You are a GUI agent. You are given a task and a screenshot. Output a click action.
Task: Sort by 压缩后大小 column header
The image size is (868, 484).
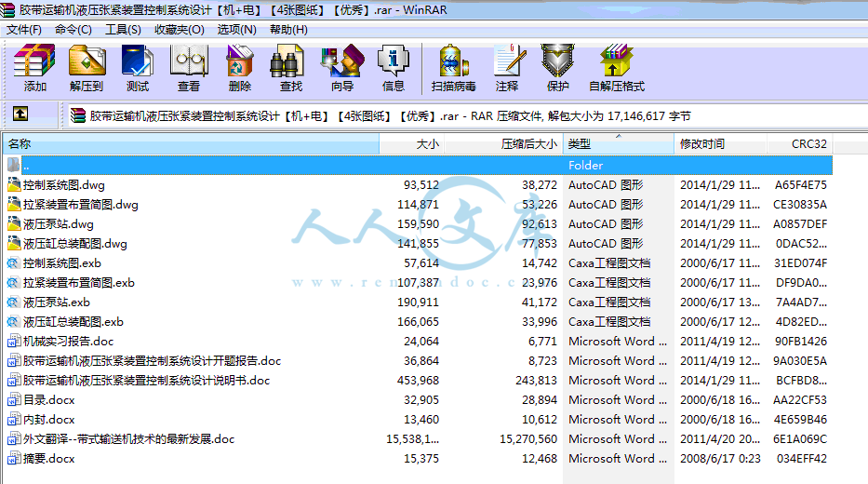[x=503, y=144]
